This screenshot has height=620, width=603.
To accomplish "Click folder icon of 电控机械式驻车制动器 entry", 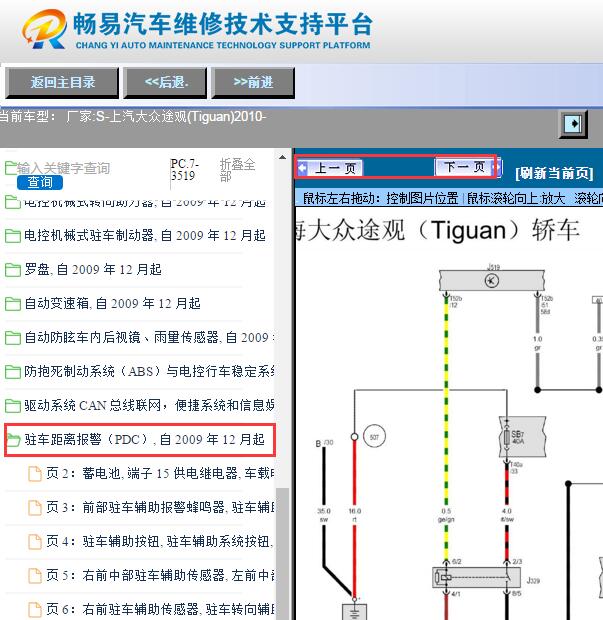I will (x=13, y=236).
